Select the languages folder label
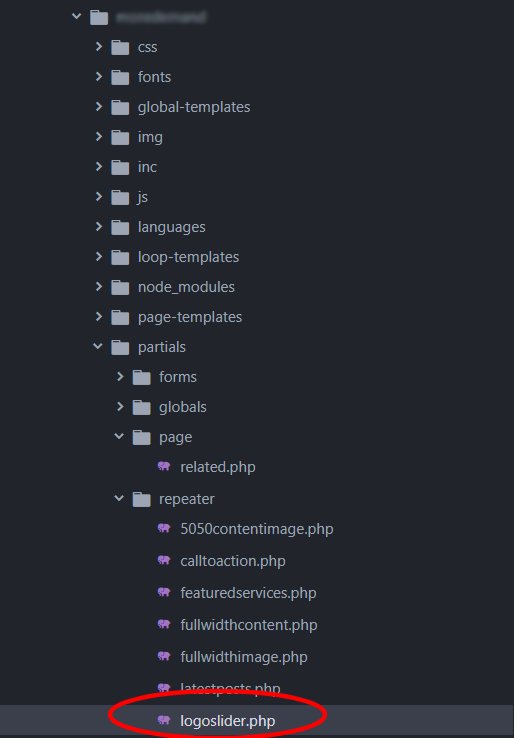 172,227
